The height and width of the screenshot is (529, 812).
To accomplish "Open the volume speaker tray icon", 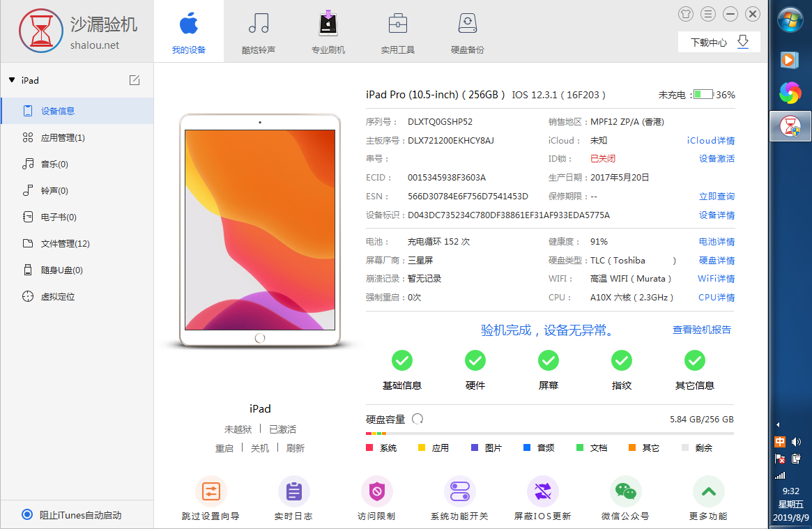I will pos(797,441).
